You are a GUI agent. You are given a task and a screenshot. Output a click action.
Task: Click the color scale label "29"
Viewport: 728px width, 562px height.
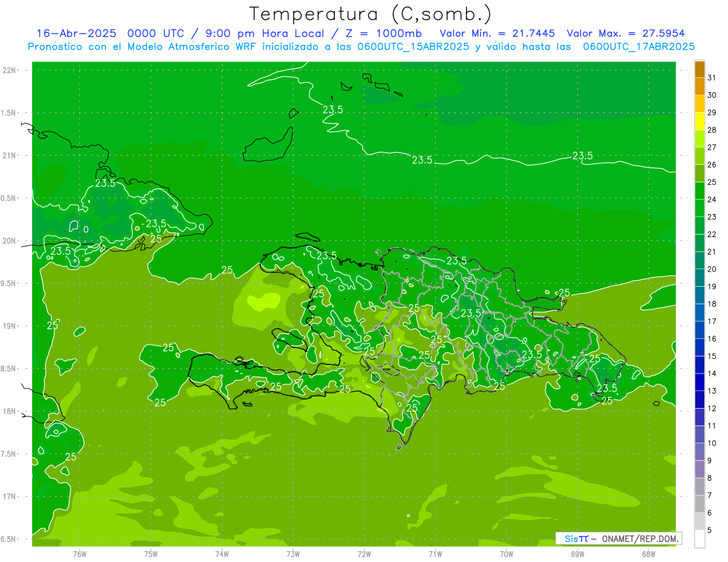click(712, 113)
